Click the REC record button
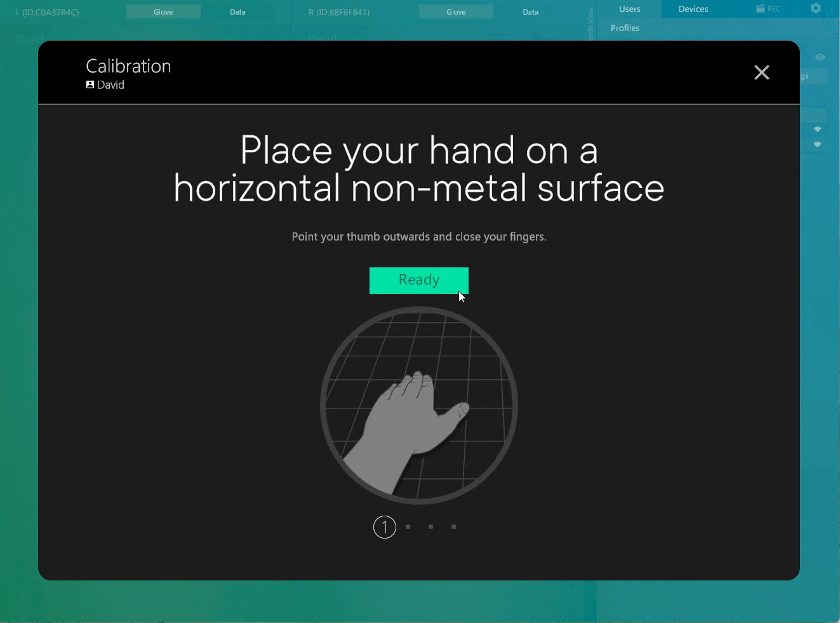The height and width of the screenshot is (623, 840). [x=768, y=9]
